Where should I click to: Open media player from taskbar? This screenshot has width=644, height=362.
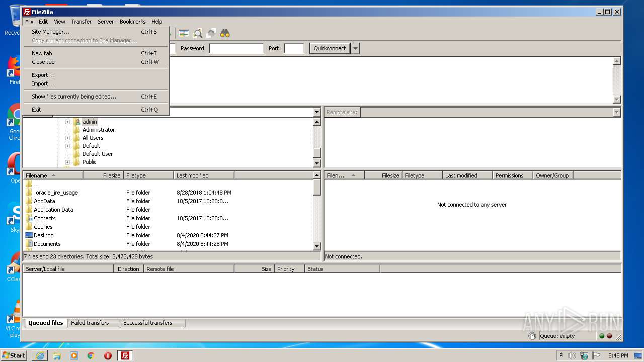(x=74, y=355)
